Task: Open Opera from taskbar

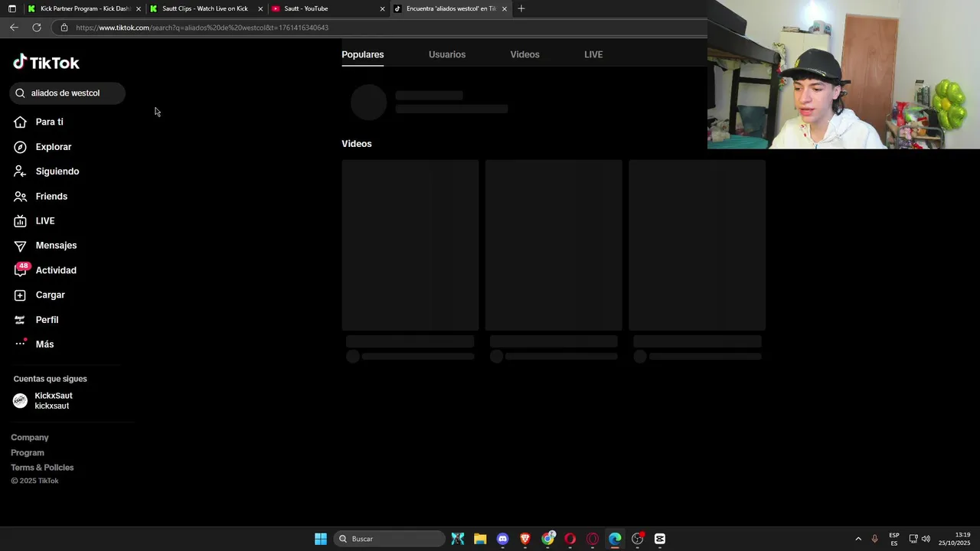Action: coord(570,539)
